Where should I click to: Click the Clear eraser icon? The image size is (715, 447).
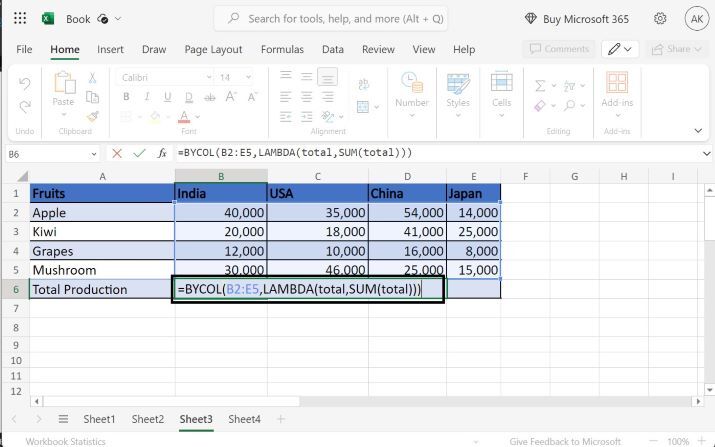539,106
